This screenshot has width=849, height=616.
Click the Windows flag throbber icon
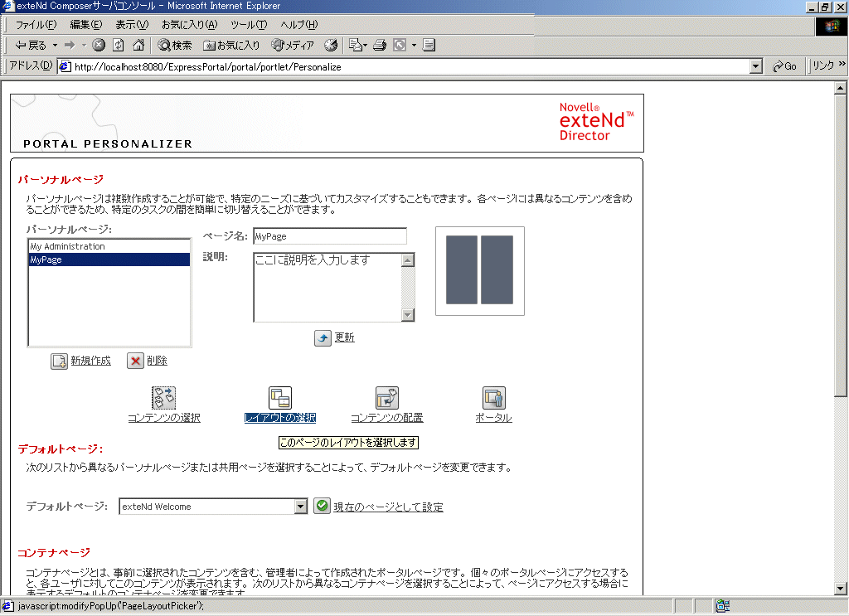pyautogui.click(x=831, y=27)
